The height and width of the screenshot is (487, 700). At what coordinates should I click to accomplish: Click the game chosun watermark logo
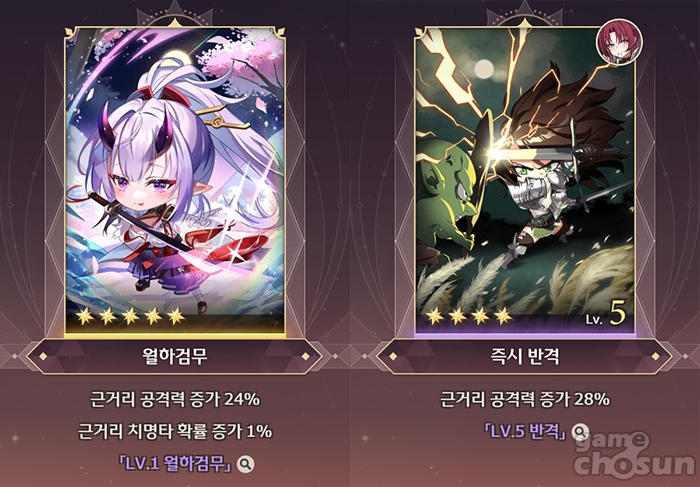click(636, 453)
